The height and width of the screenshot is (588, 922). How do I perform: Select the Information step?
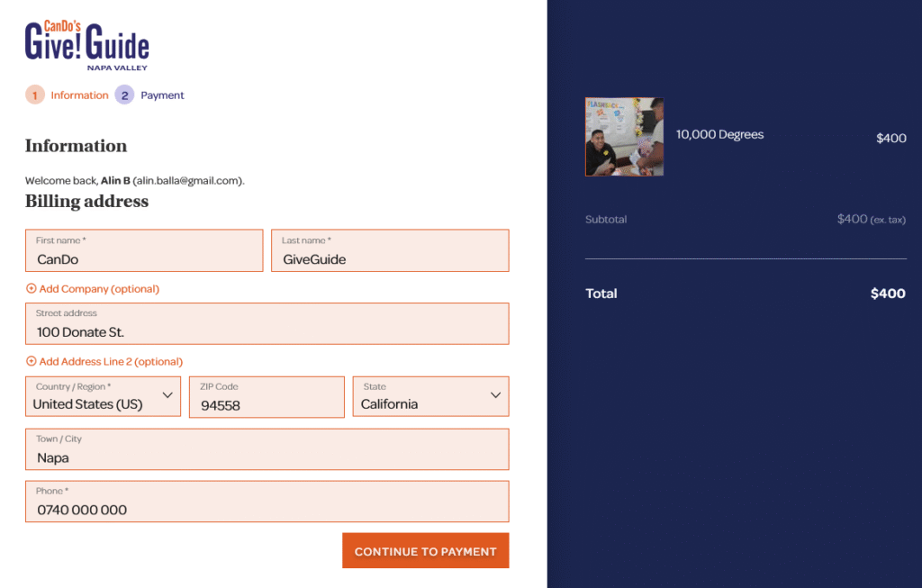79,95
